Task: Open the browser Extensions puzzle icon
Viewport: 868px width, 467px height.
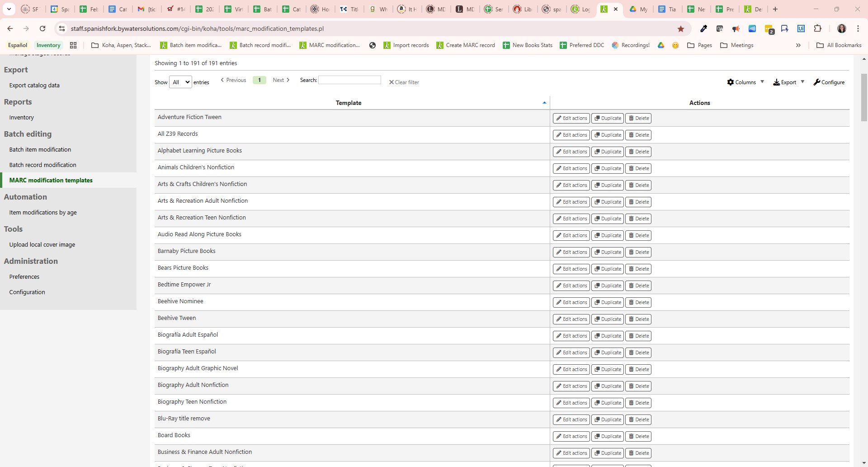Action: pyautogui.click(x=817, y=29)
